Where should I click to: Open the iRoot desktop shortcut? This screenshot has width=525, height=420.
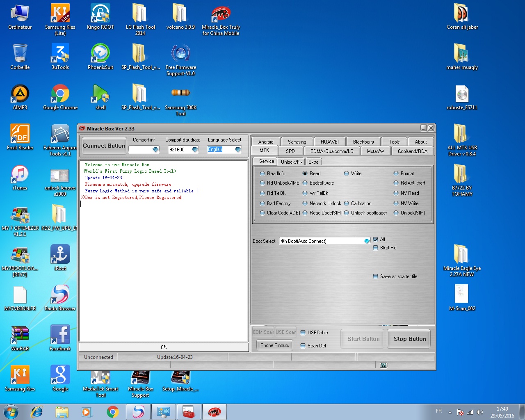pos(60,258)
